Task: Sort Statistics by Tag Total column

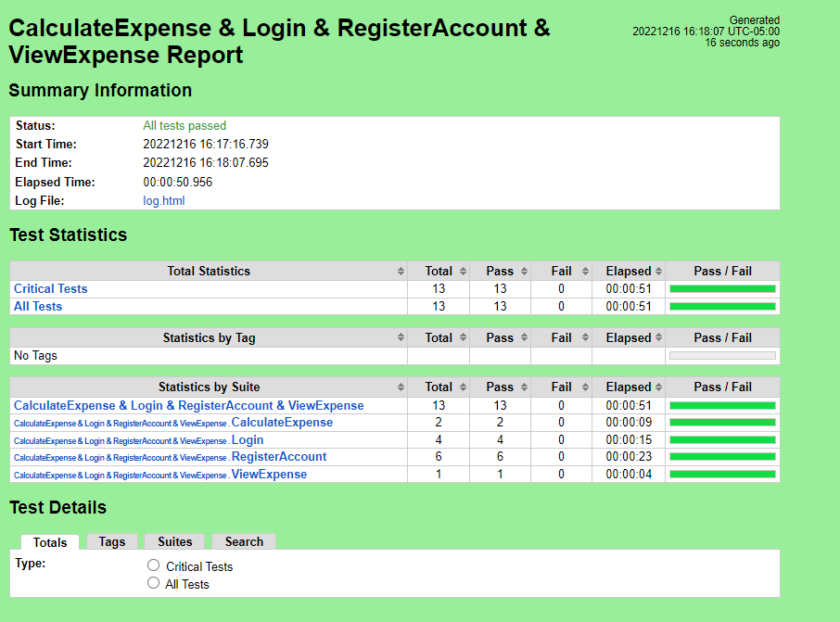Action: point(463,337)
